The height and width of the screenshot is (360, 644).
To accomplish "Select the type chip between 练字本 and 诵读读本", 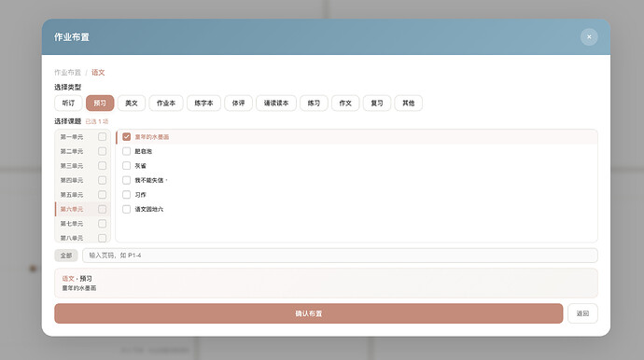I will pyautogui.click(x=238, y=103).
